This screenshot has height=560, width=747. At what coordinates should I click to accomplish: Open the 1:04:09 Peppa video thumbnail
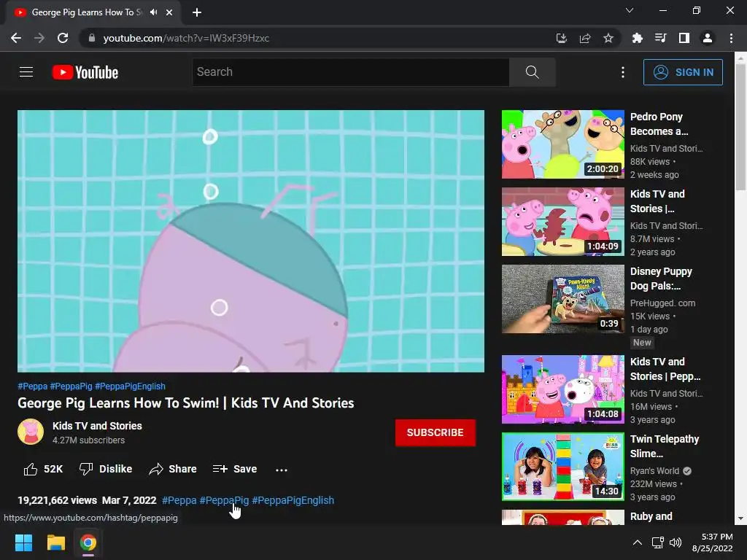[562, 222]
